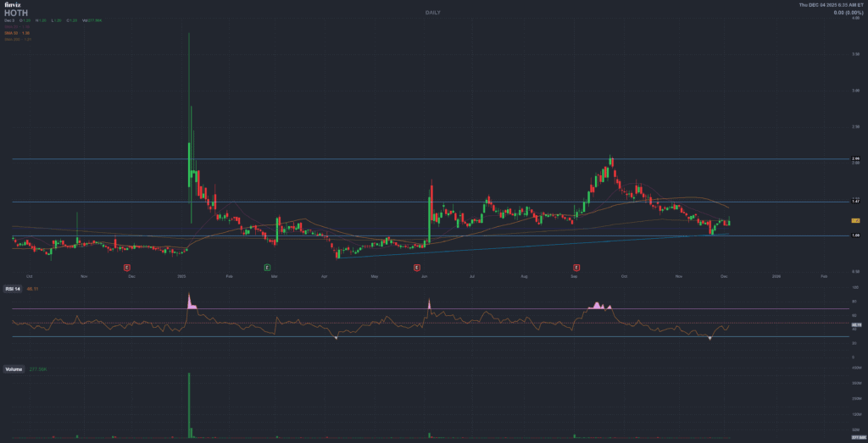This screenshot has height=443, width=868.
Task: Click the SMA 200 legend entry
Action: click(x=13, y=38)
